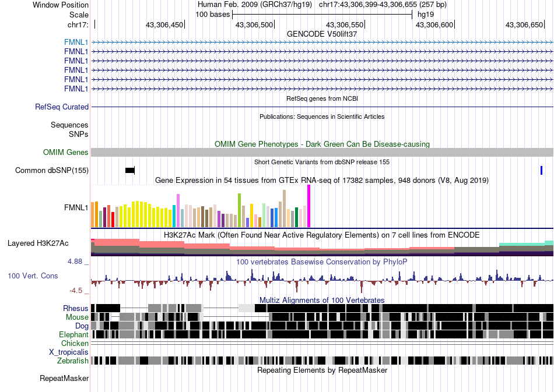The image size is (554, 392).
Task: Click the H3K27Ac Mark ENCODE track title
Action: coord(322,235)
